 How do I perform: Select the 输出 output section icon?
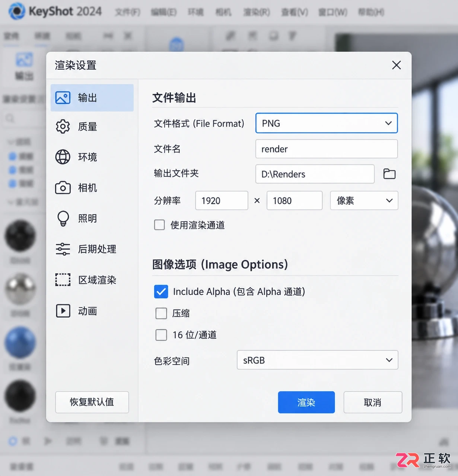(x=63, y=98)
